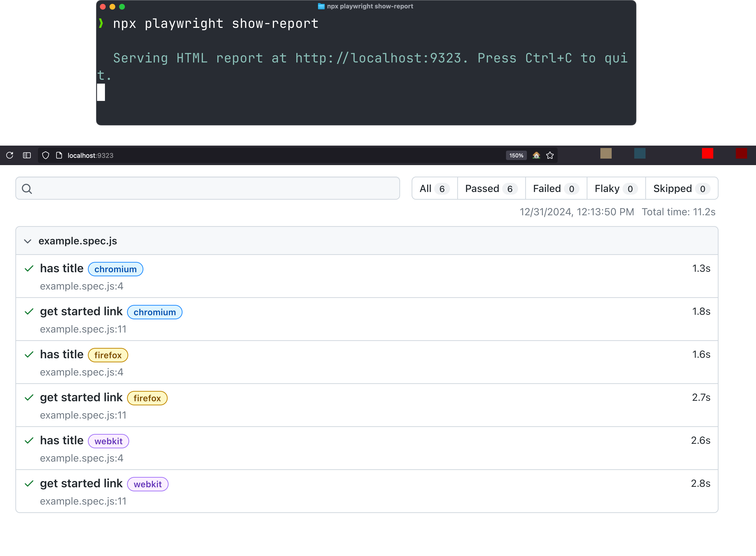Reset the 150% zoom badge
Screen dimensions: 756x556
516,155
